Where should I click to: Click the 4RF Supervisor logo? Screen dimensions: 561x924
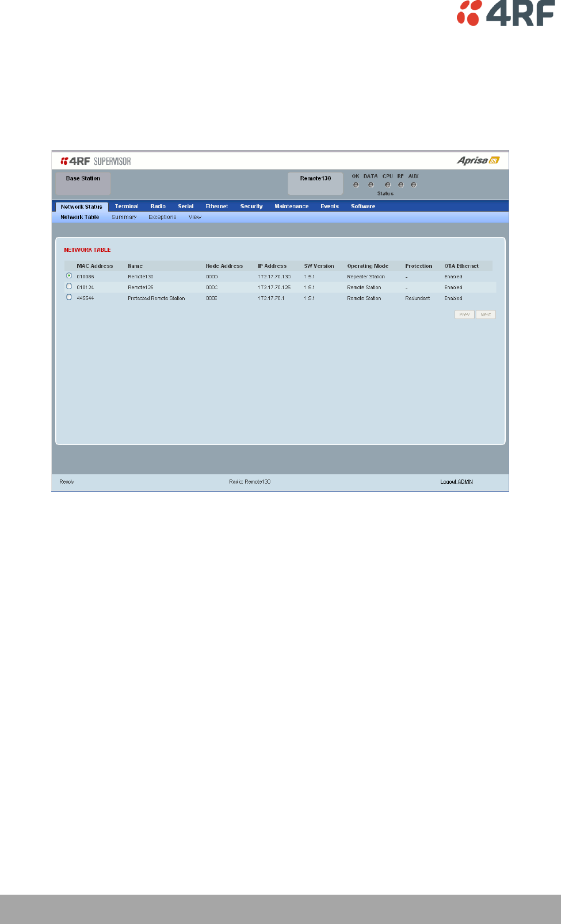point(96,161)
